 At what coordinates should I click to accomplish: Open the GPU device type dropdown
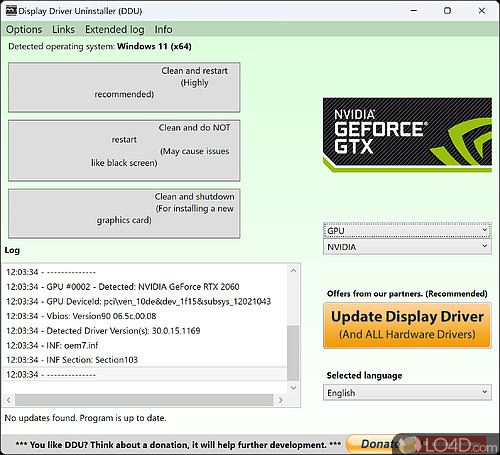click(407, 231)
